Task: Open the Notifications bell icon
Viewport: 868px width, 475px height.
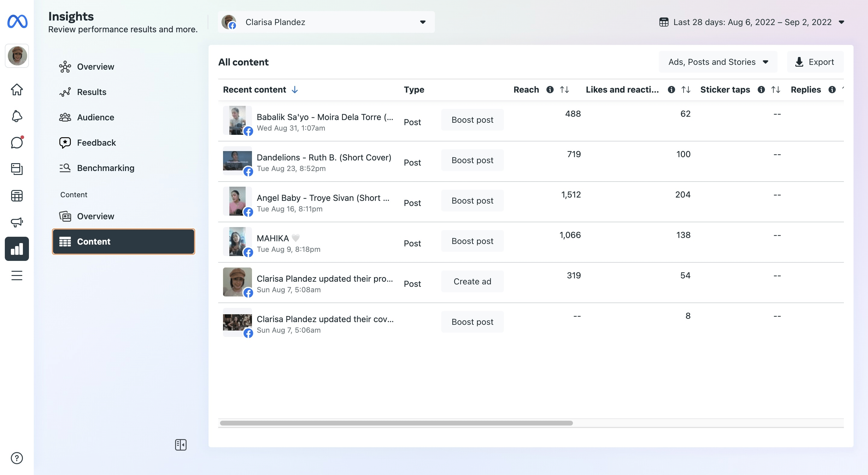Action: coord(17,116)
